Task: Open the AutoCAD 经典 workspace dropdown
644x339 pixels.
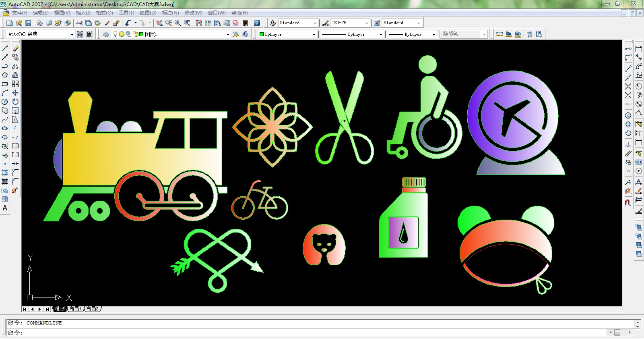Action: [x=72, y=34]
